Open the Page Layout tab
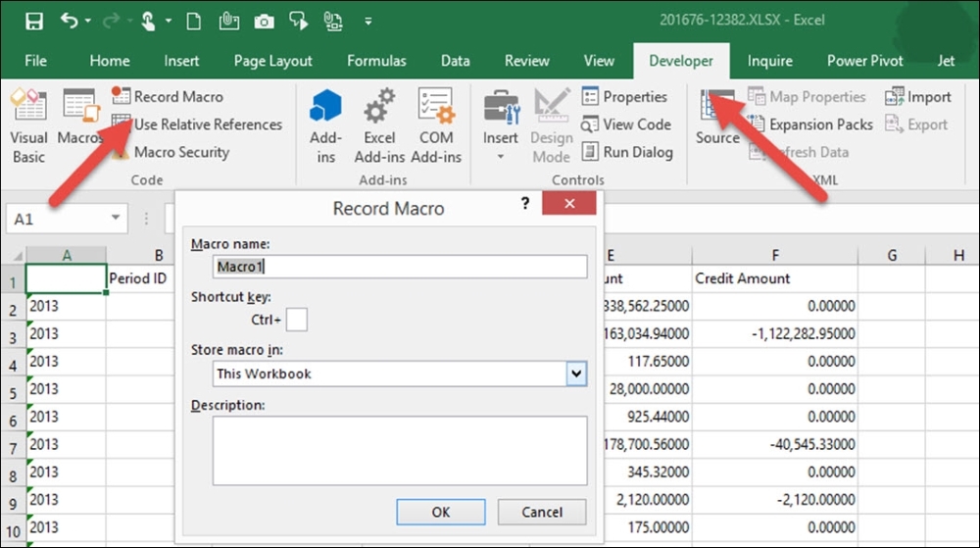The width and height of the screenshot is (980, 548). tap(271, 61)
